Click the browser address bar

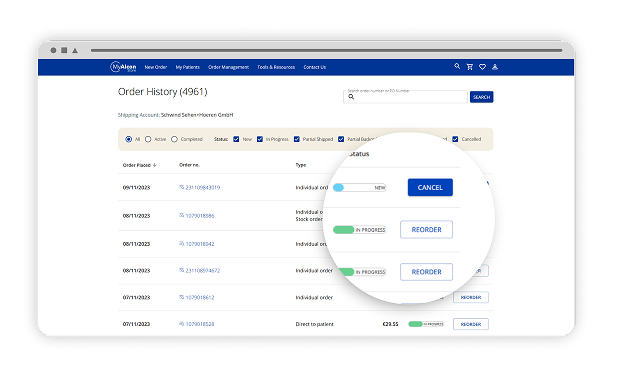click(326, 50)
